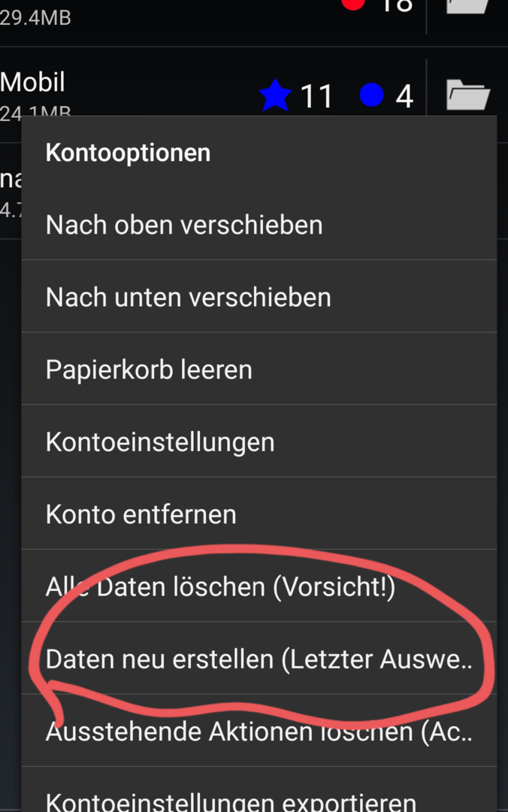Tap the blue dot unread indicator
This screenshot has width=508, height=812.
point(371,95)
